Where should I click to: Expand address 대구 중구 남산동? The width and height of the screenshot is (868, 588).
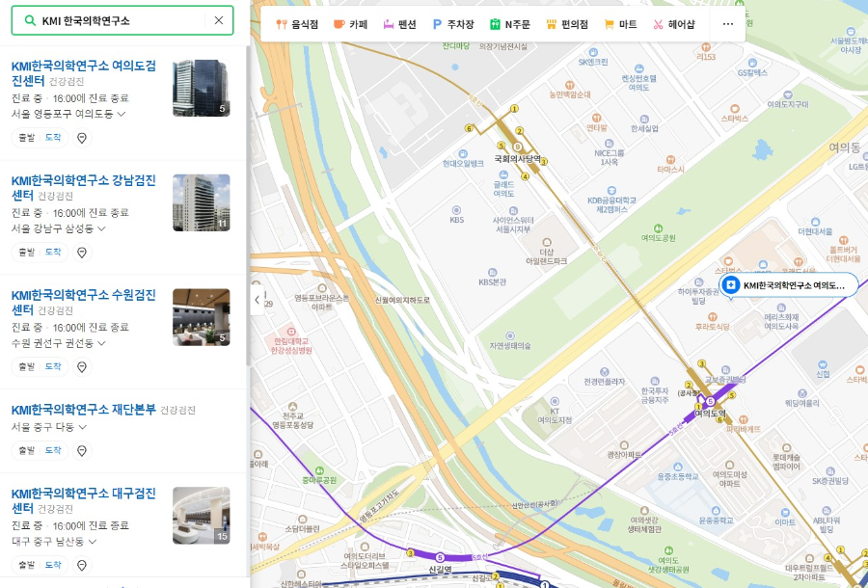coord(54,542)
